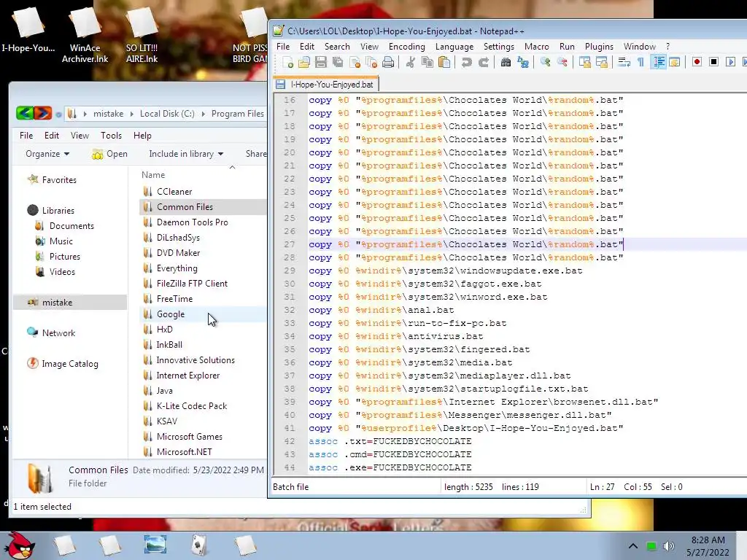Open Explorer Tools menu
The height and width of the screenshot is (560, 747).
pyautogui.click(x=111, y=135)
